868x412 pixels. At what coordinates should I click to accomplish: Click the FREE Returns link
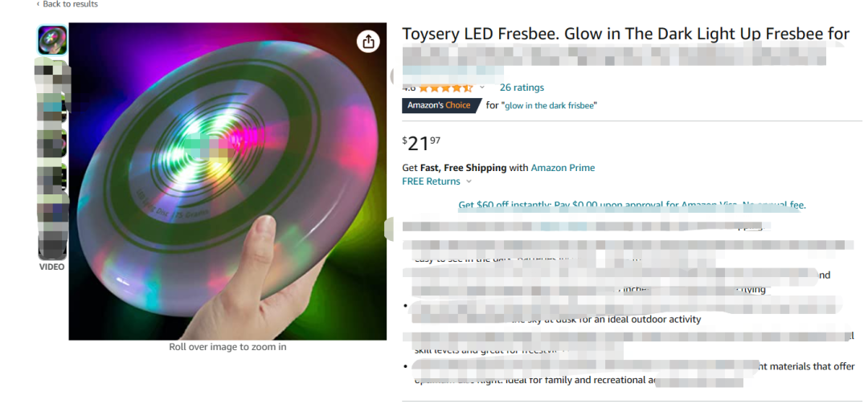click(x=431, y=182)
